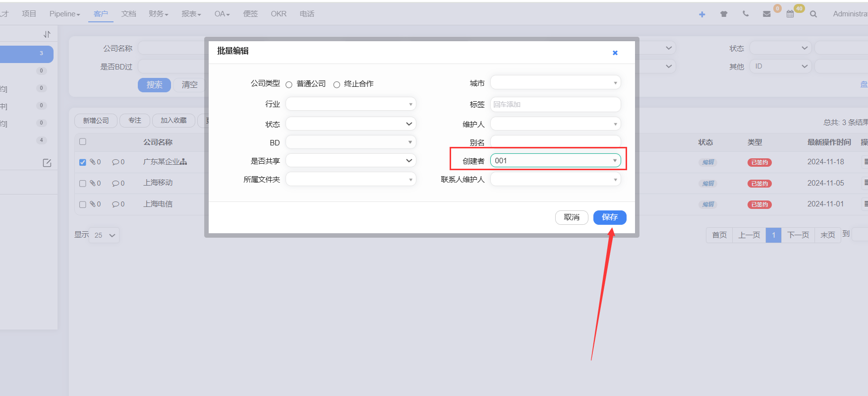Click 已签约 badge in the 2024-11-05 row
The width and height of the screenshot is (868, 396).
coord(759,184)
